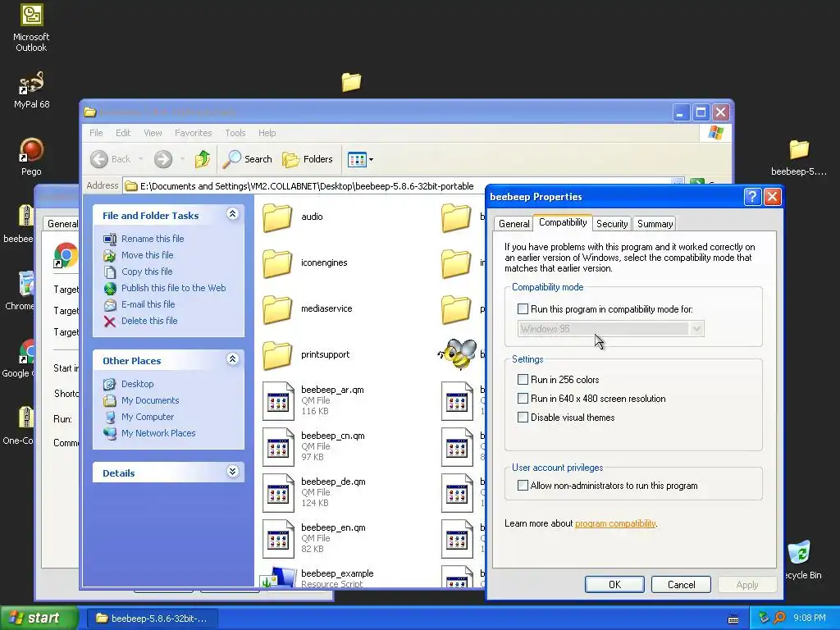
Task: Select the Pego desktop icon
Action: click(31, 157)
